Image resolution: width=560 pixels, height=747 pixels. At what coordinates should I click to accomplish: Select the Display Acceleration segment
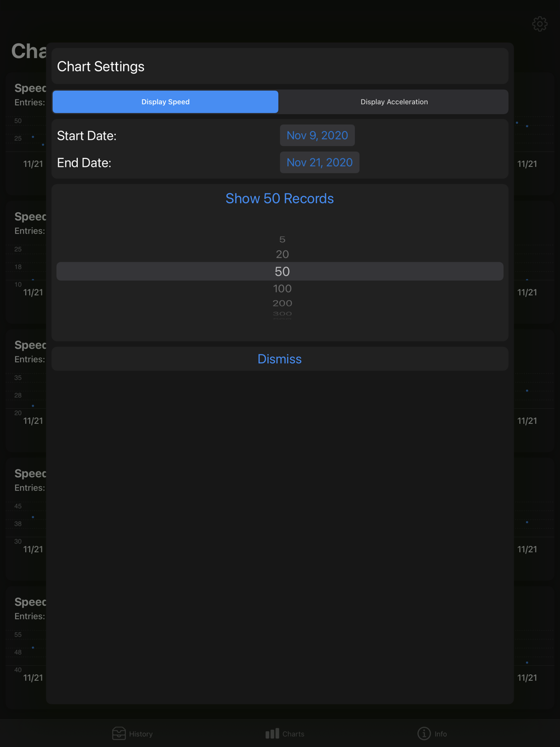click(394, 102)
